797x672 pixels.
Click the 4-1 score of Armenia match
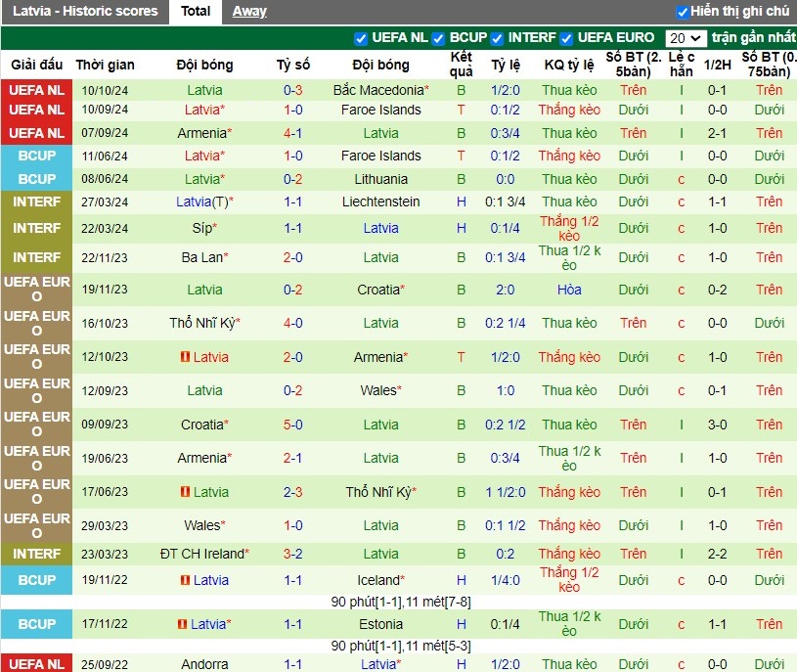pos(292,133)
